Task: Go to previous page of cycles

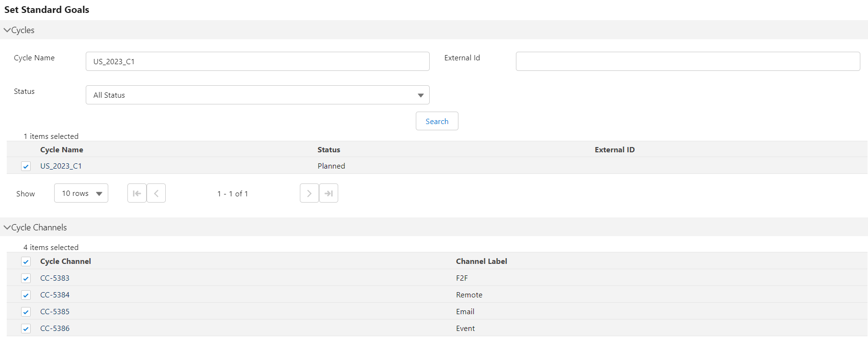Action: click(x=156, y=193)
